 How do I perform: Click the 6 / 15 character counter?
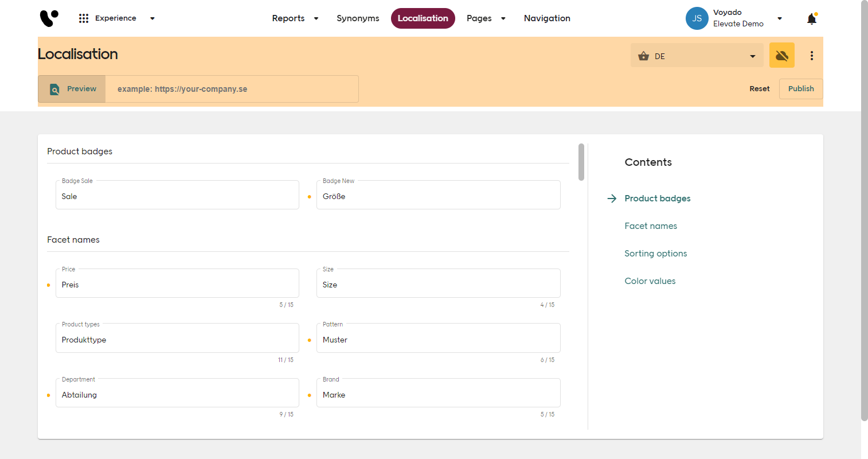click(x=548, y=360)
